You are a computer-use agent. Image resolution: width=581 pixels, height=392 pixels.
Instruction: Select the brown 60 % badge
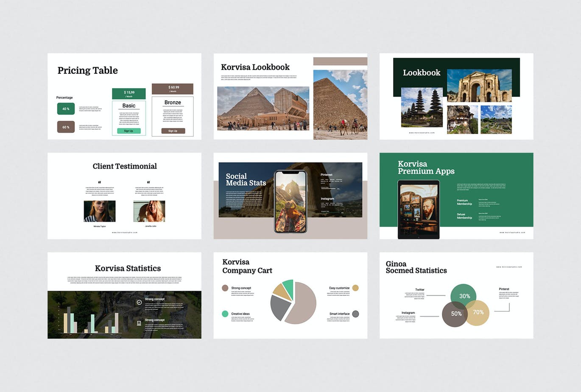pos(66,127)
